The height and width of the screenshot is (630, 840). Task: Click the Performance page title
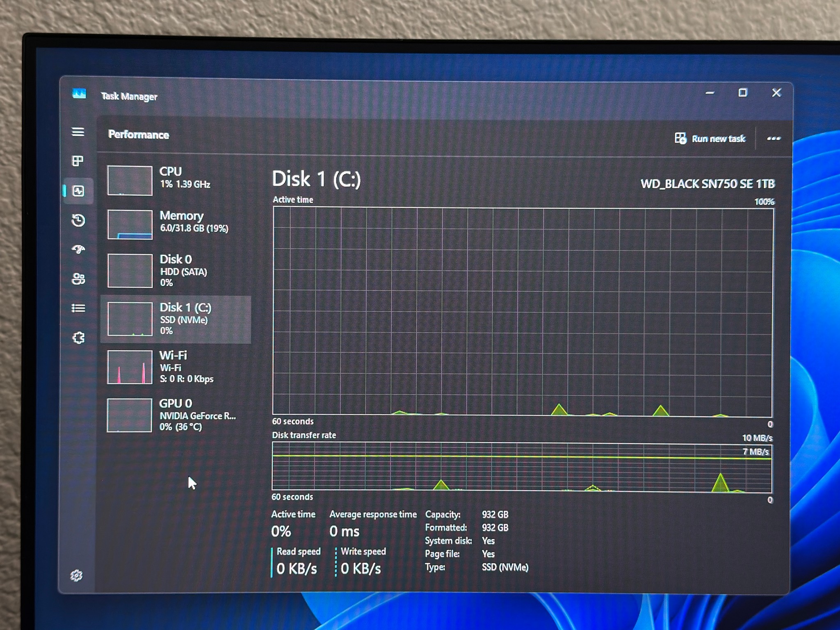(139, 135)
